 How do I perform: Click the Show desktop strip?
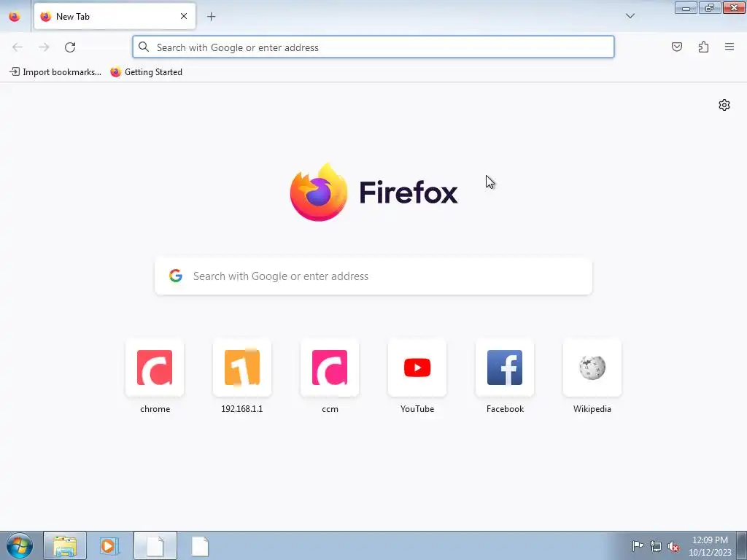742,545
